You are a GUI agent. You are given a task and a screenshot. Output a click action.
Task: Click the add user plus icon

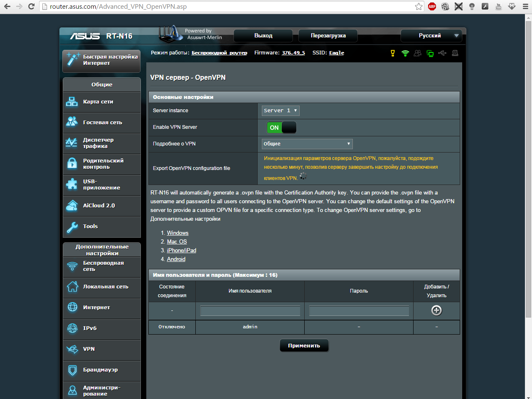(436, 310)
